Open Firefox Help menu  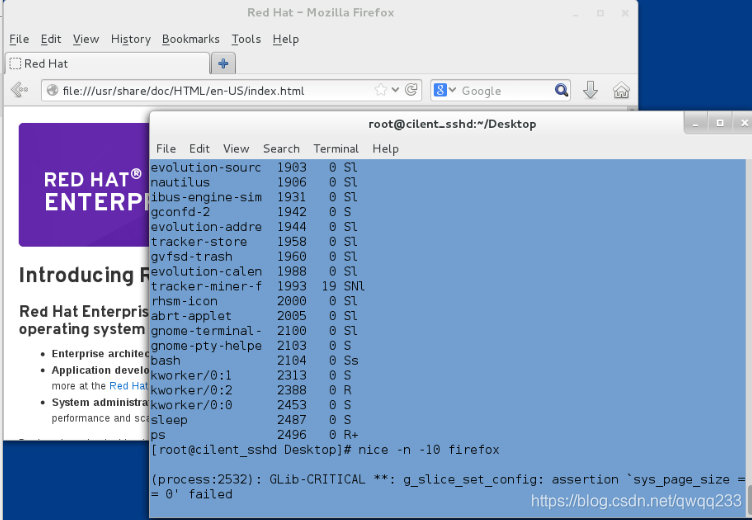pyautogui.click(x=286, y=39)
